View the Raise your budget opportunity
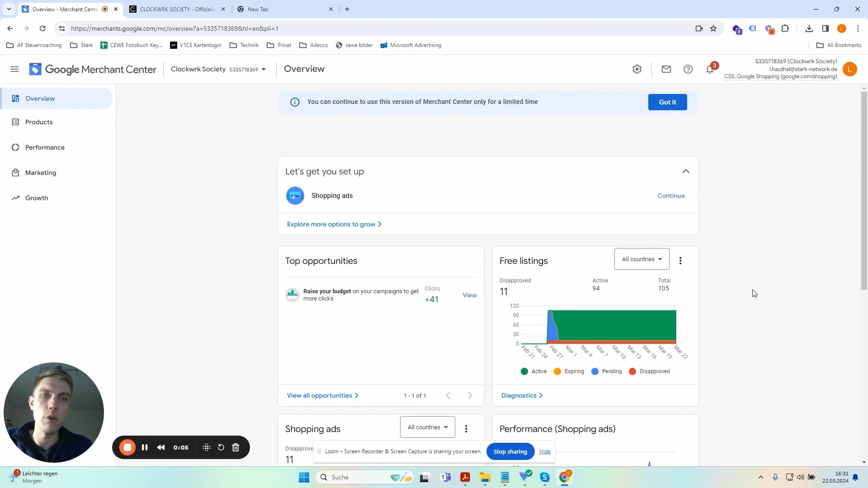This screenshot has height=488, width=868. pos(469,295)
